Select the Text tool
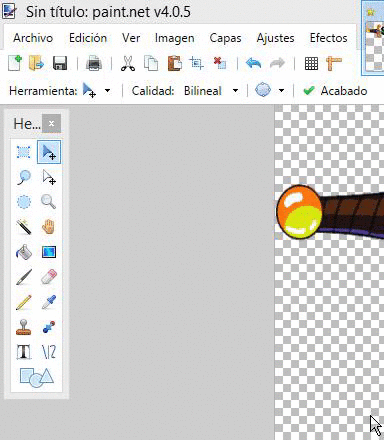Viewport: 384px width, 440px height. point(24,352)
